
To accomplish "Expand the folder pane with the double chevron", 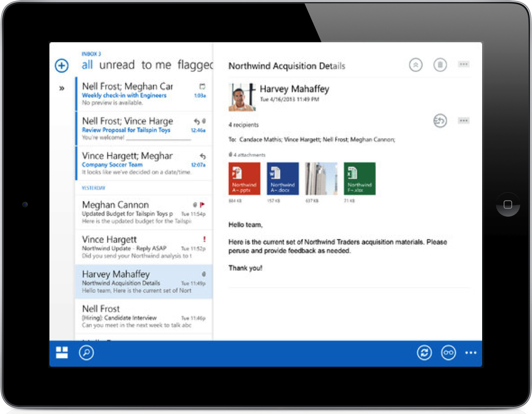I will (62, 88).
